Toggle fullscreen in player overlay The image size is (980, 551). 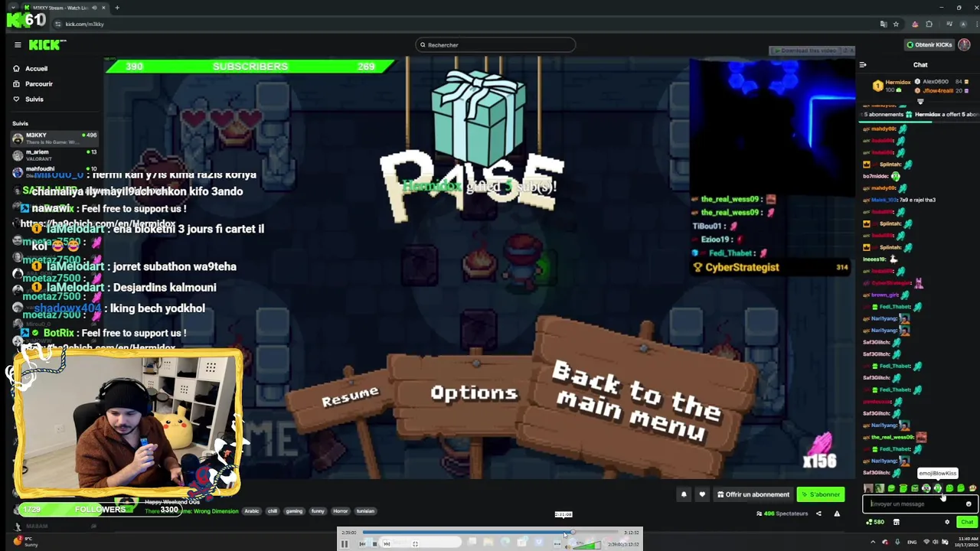(x=415, y=544)
